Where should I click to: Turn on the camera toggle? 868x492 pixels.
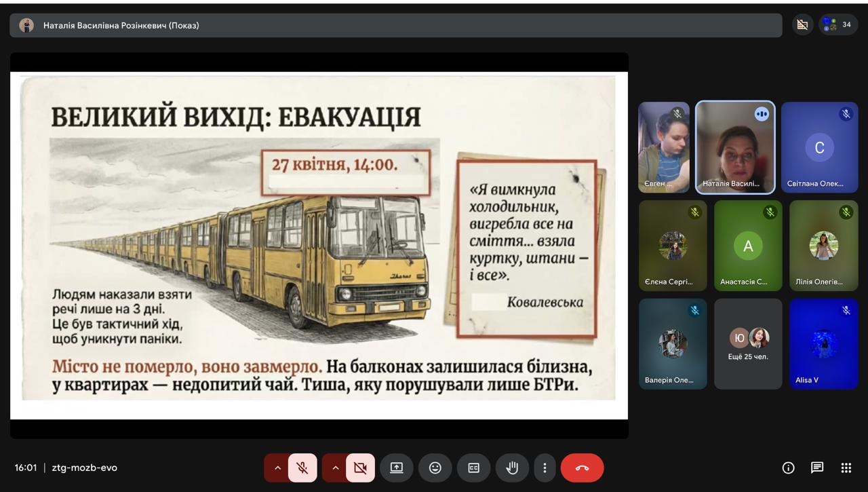360,468
